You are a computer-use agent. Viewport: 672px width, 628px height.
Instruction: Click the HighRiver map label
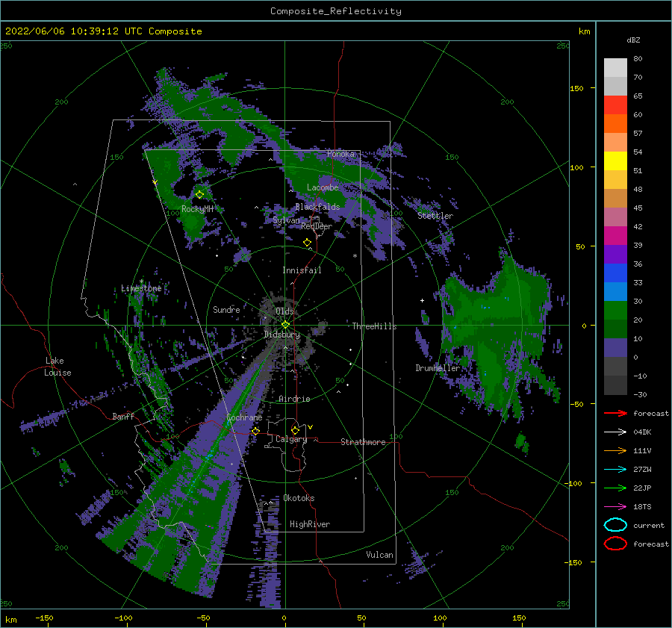click(x=310, y=524)
